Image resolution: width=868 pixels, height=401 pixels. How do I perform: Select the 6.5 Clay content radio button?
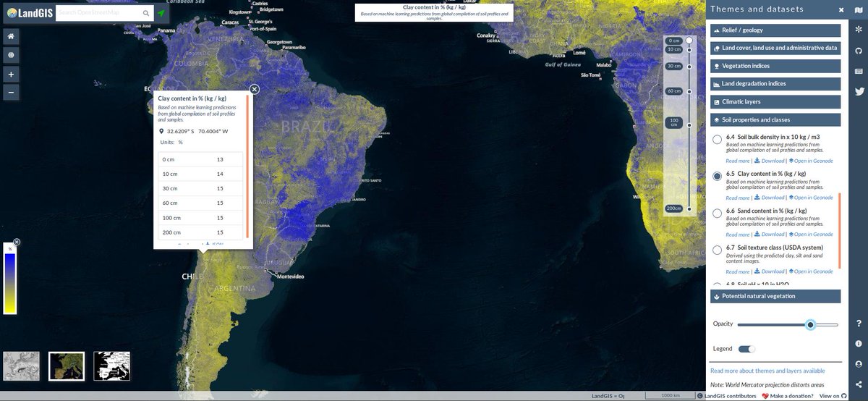pyautogui.click(x=717, y=176)
